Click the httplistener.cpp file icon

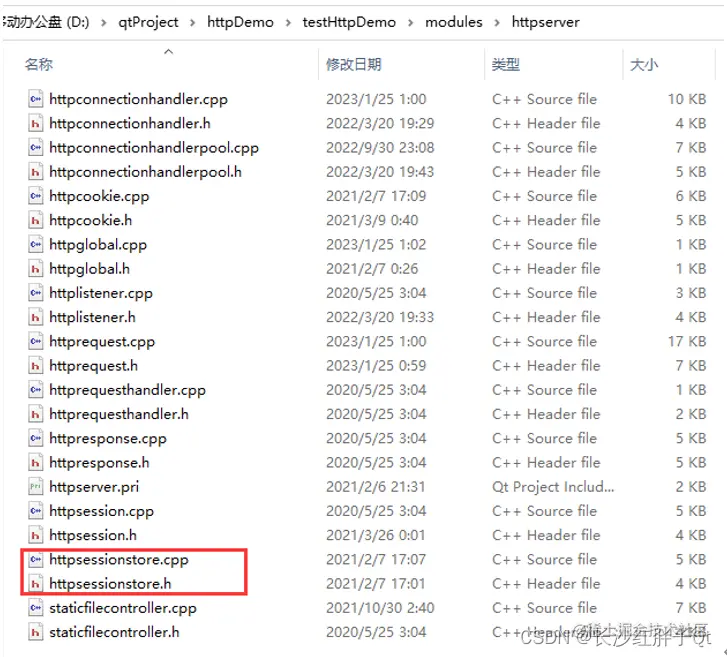pos(36,293)
